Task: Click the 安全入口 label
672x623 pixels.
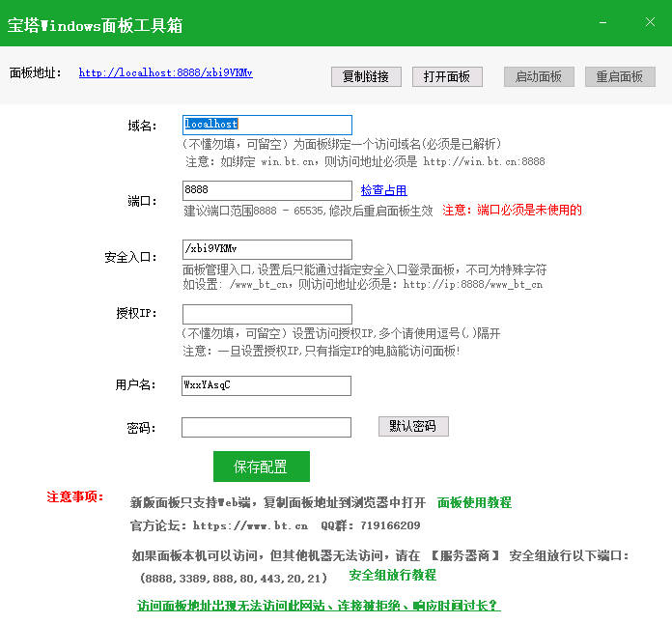Action: pyautogui.click(x=130, y=257)
